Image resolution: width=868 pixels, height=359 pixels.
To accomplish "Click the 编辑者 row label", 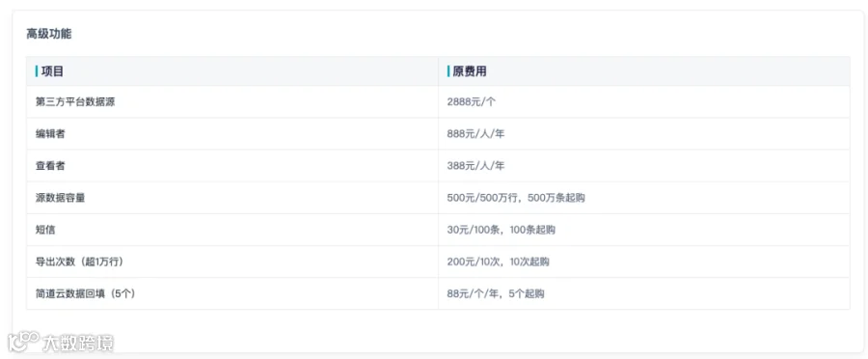I will (50, 133).
